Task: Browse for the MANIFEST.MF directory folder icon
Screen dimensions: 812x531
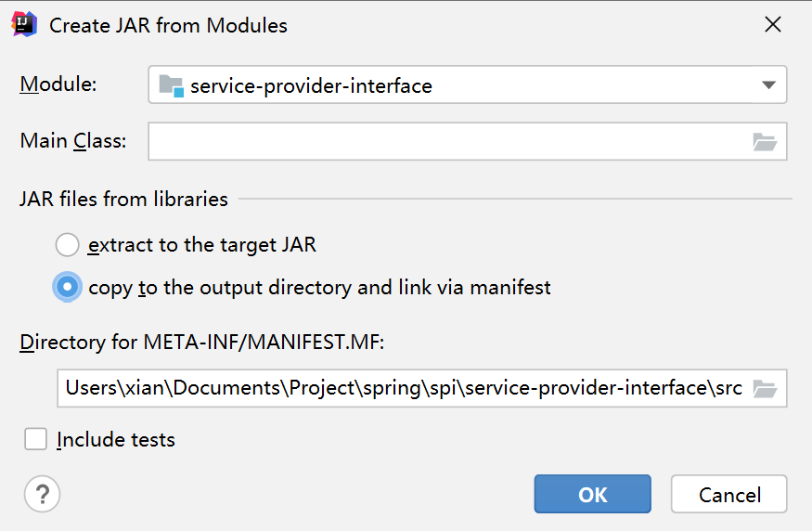Action: click(x=764, y=389)
